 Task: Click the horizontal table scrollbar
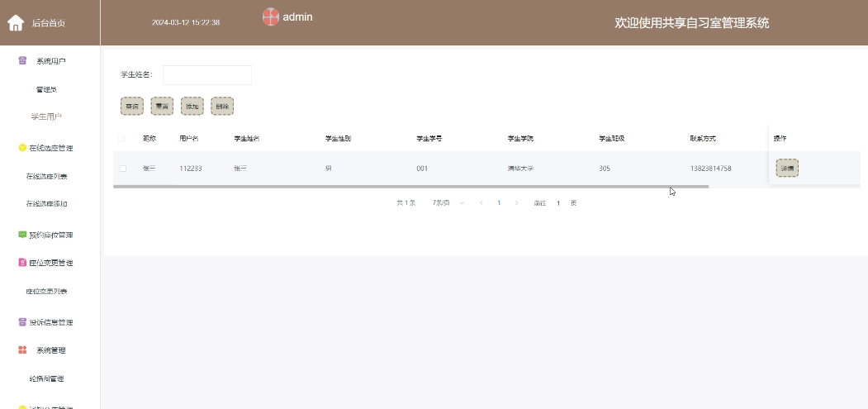coord(410,187)
